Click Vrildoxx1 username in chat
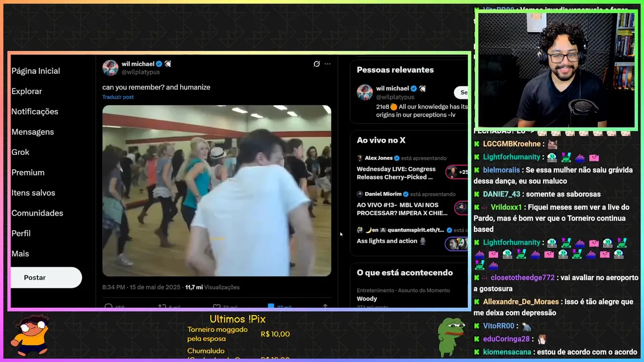 (x=507, y=207)
